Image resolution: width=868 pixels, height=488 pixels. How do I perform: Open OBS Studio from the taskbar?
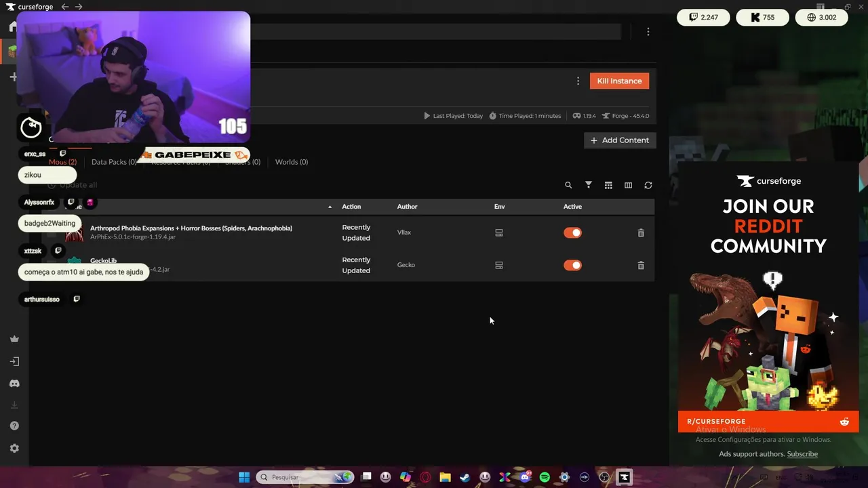(604, 477)
